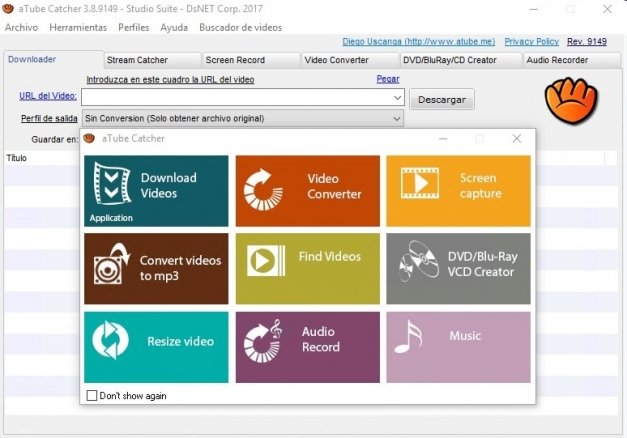Click the large orange glove logo in main window
Screen dimensions: 627x438
571,100
